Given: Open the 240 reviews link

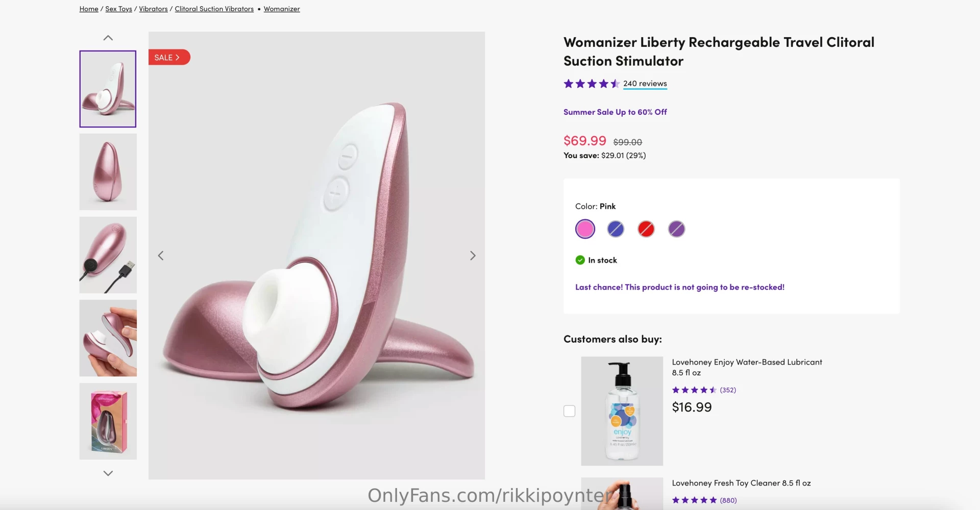Looking at the screenshot, I should (x=644, y=83).
